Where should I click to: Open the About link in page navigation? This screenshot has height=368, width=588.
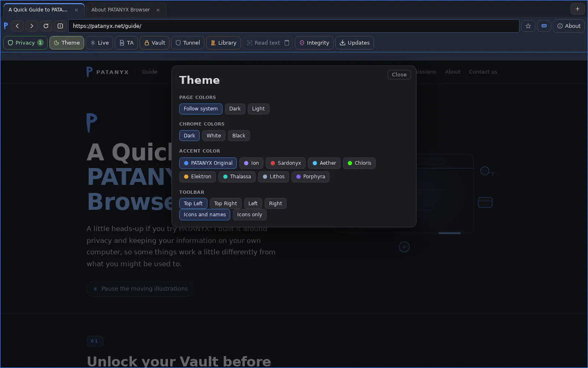[452, 72]
